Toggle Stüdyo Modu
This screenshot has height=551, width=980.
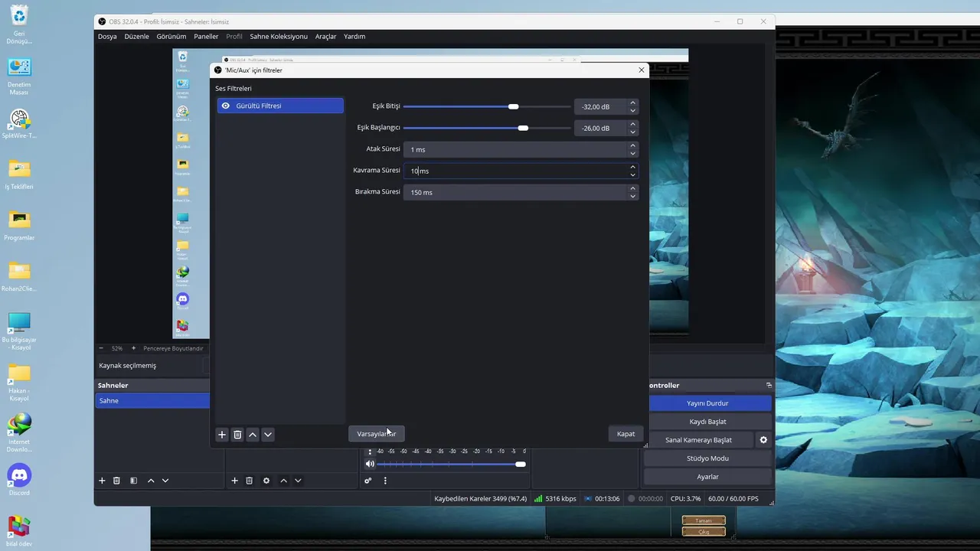pos(707,458)
